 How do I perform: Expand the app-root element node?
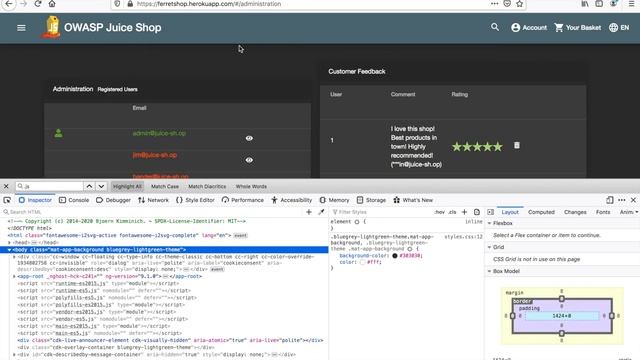click(14, 276)
